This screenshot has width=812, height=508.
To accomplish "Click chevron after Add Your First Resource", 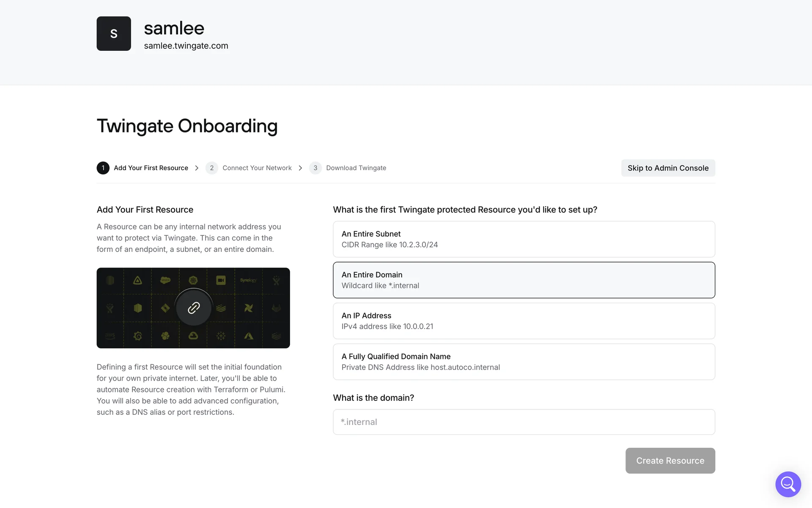I will pos(197,168).
